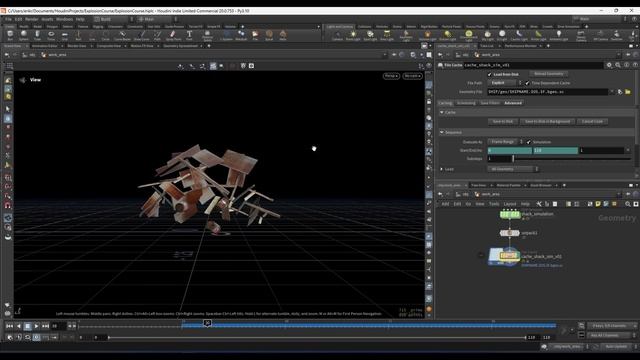Image resolution: width=640 pixels, height=360 pixels.
Task: Open the Evaluate As Frame Range dropdown
Action: [505, 142]
